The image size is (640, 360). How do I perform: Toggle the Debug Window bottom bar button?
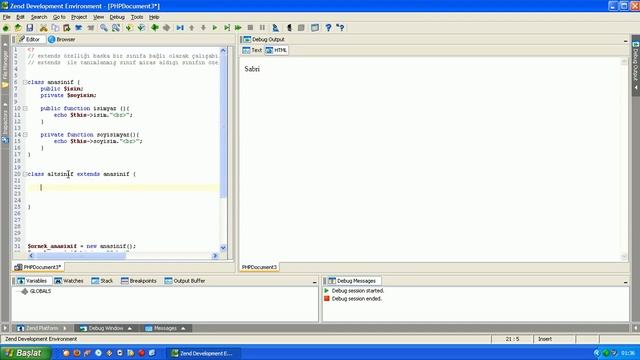tap(106, 328)
